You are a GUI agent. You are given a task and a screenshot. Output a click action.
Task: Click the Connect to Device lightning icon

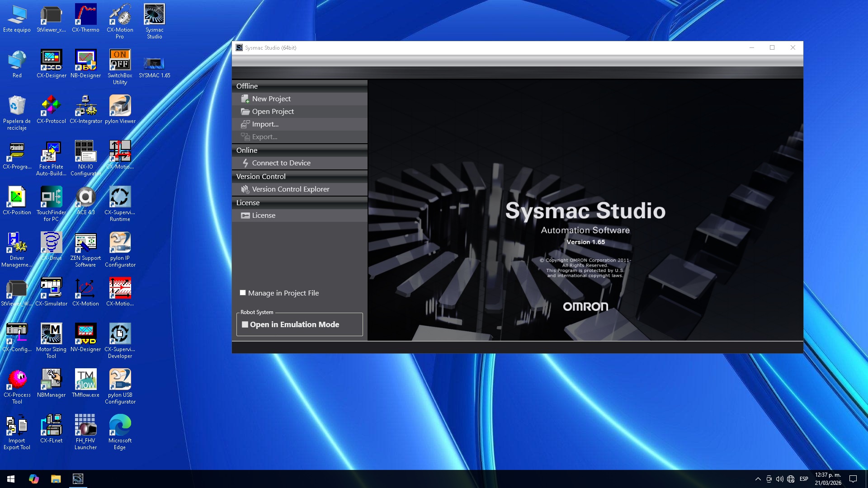245,163
